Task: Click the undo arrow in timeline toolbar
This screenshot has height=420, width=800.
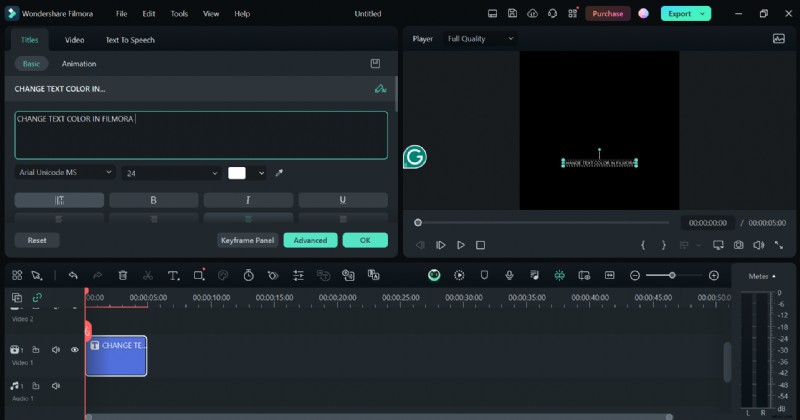Action: tap(73, 276)
